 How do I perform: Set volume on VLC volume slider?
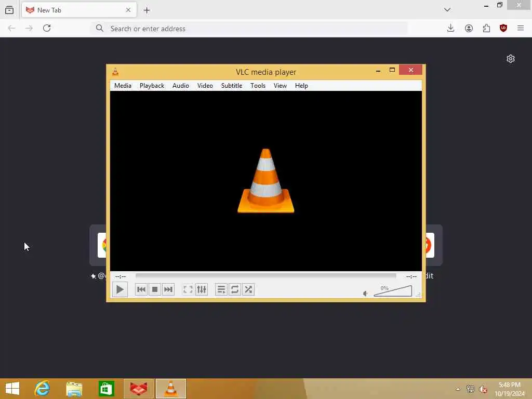point(393,291)
